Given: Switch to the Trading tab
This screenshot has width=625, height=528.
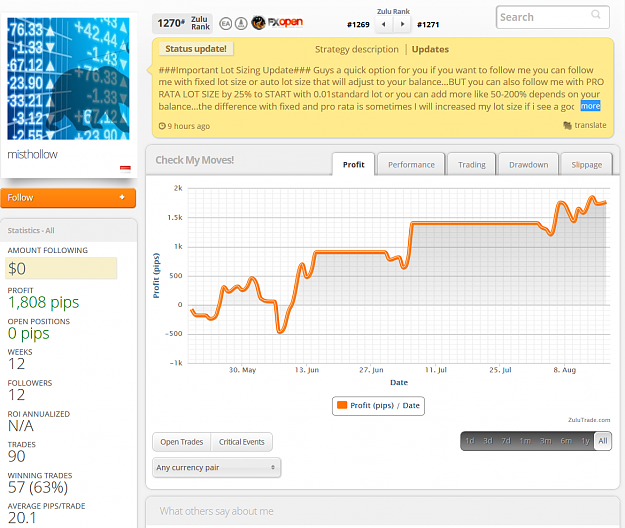Looking at the screenshot, I should coord(472,165).
